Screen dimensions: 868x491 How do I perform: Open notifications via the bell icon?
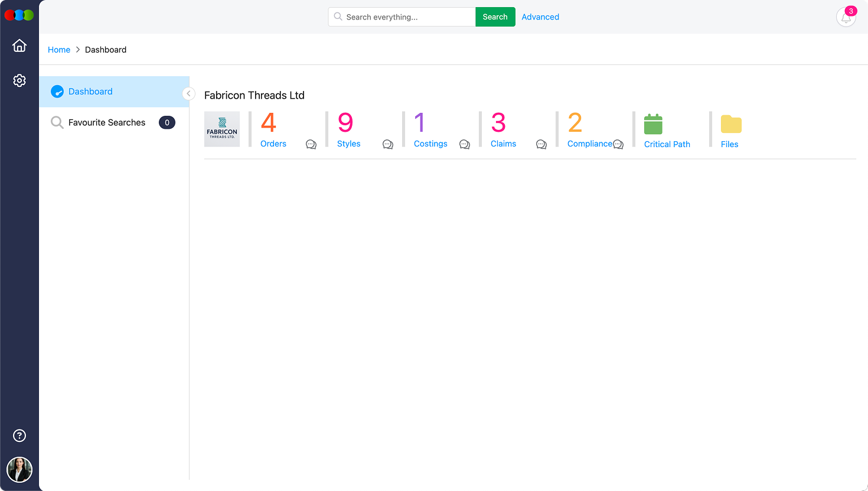pos(846,17)
